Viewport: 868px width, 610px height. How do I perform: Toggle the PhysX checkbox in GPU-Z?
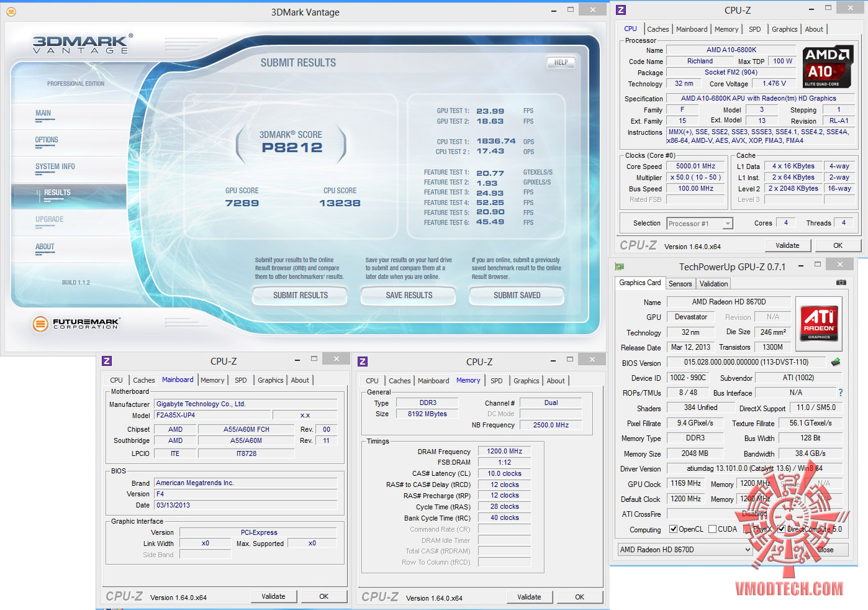[x=747, y=529]
